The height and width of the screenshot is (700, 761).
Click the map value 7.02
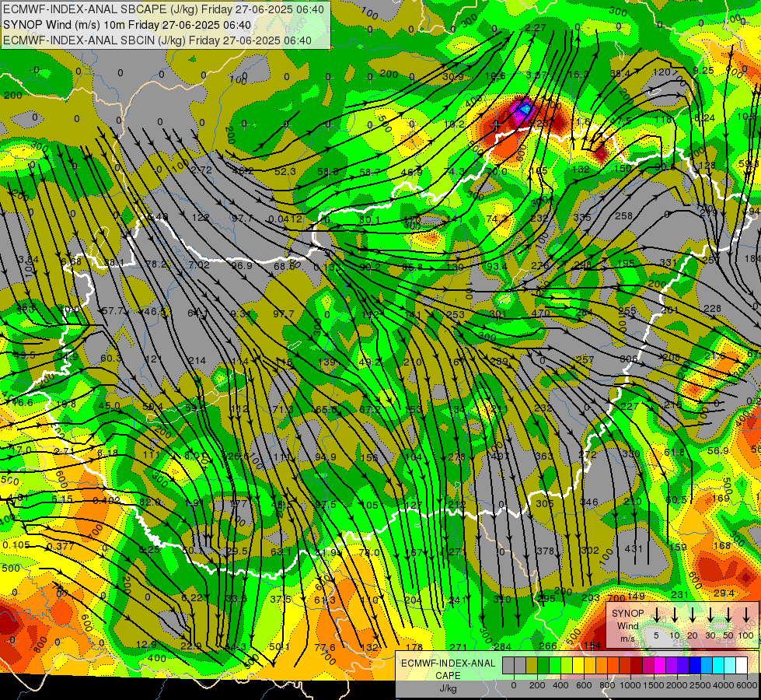pos(199,264)
